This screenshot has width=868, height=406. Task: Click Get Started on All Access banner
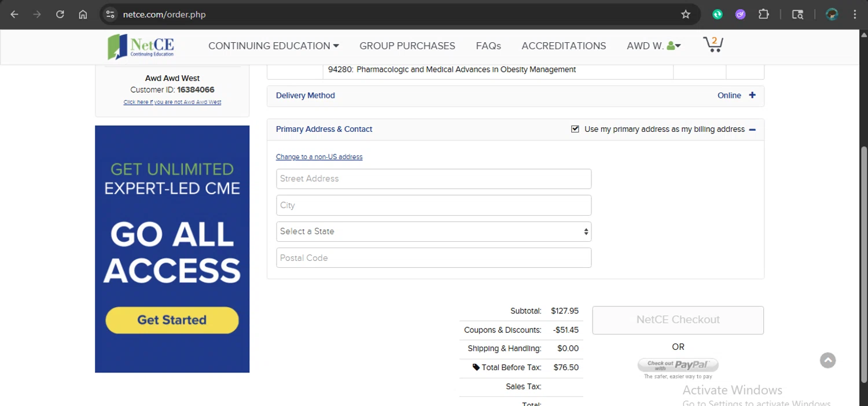tap(172, 320)
